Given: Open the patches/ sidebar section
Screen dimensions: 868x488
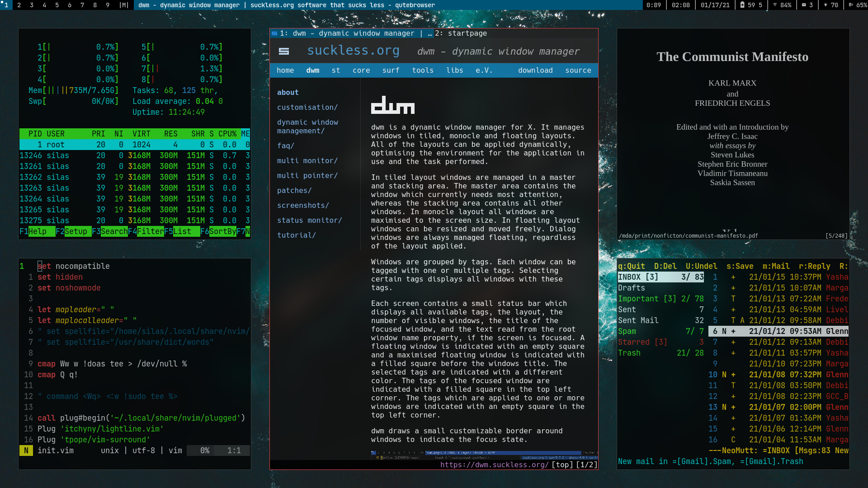Looking at the screenshot, I should (x=294, y=190).
